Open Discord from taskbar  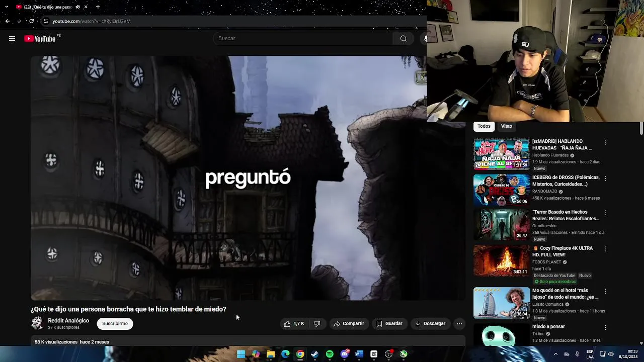click(x=345, y=354)
